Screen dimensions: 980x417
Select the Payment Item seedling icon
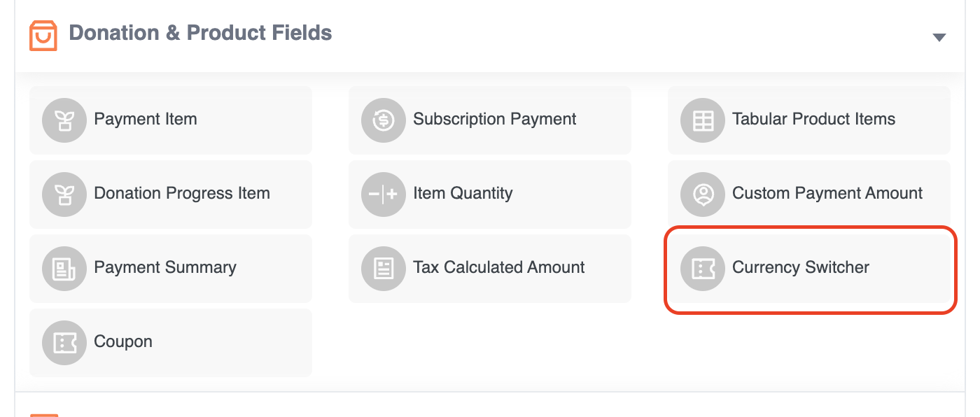(x=64, y=120)
